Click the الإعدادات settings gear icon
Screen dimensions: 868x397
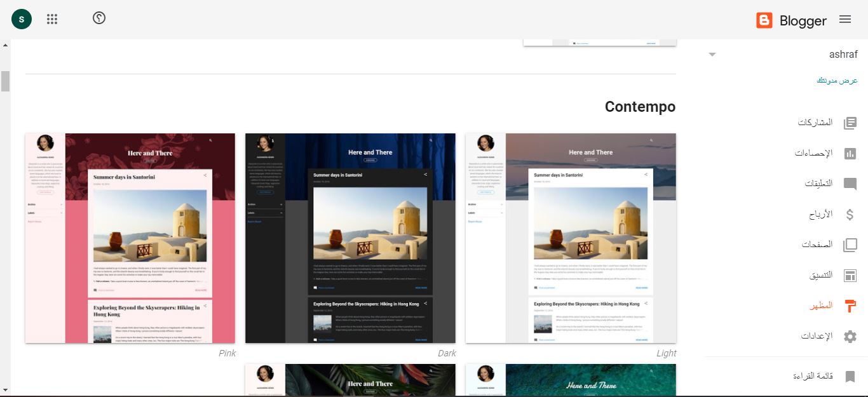pos(850,337)
